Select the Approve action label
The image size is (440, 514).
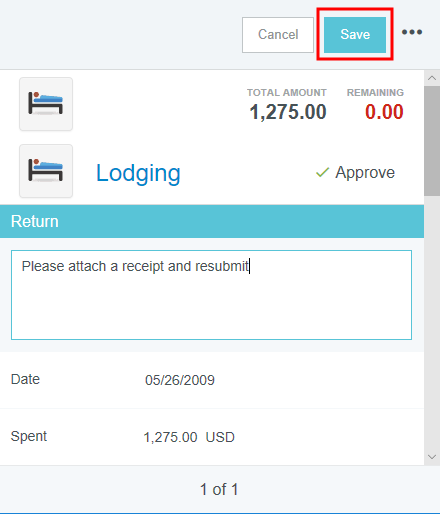pos(365,173)
